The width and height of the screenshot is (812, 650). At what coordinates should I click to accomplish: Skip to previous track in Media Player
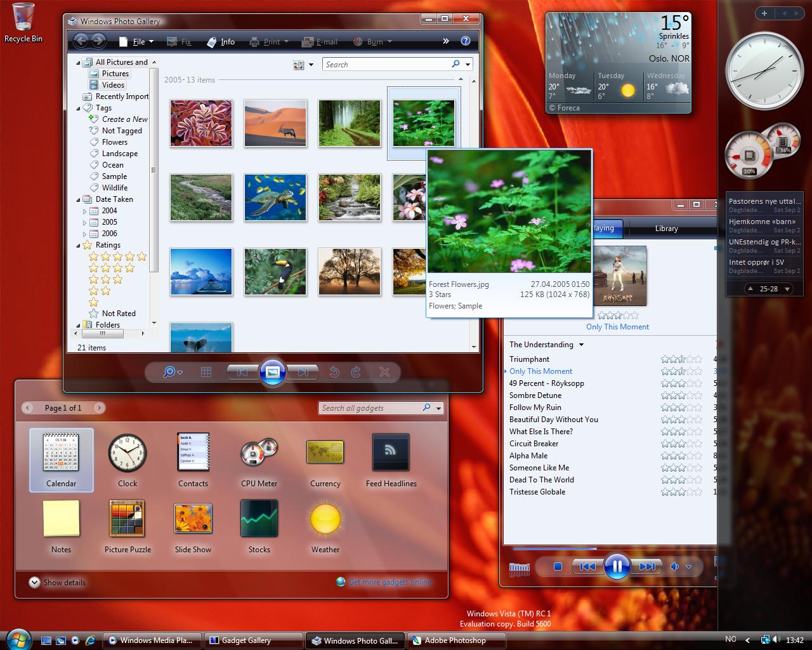point(587,567)
